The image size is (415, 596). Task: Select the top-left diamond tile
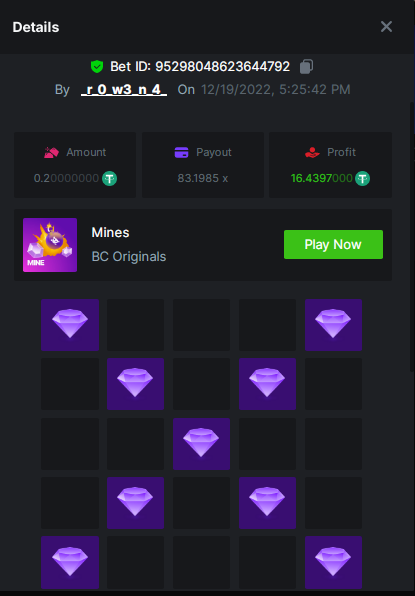pyautogui.click(x=70, y=325)
